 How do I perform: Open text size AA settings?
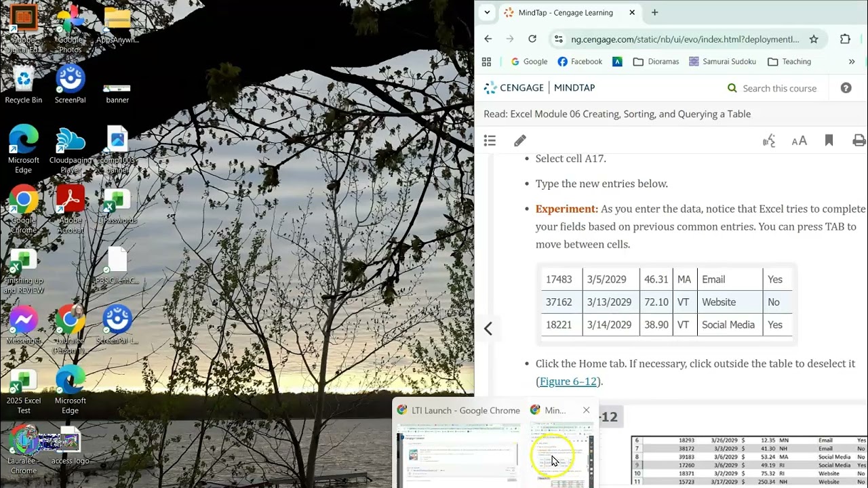(x=800, y=140)
